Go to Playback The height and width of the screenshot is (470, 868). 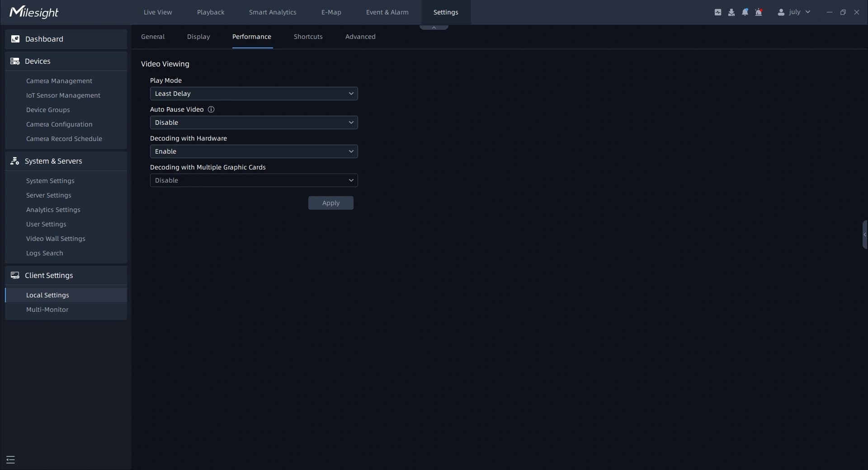tap(211, 12)
